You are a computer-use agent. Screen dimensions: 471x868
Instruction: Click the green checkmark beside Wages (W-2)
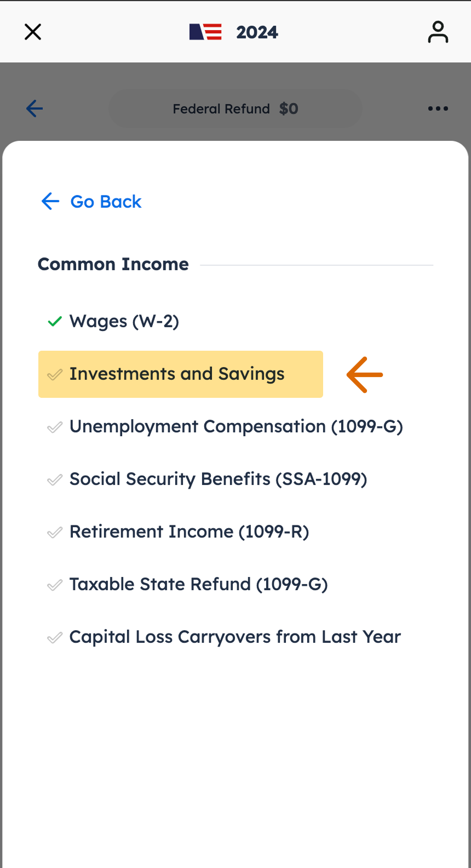pos(54,321)
